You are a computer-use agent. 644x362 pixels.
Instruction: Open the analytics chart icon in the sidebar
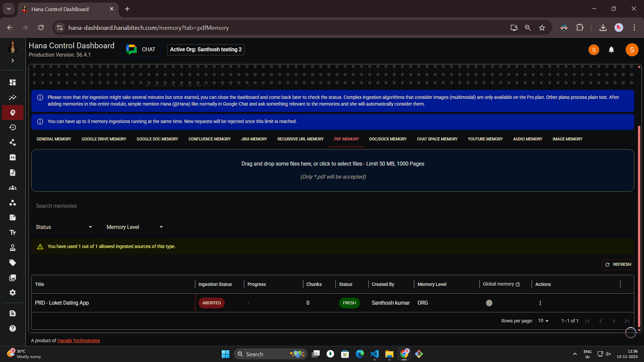[12, 98]
